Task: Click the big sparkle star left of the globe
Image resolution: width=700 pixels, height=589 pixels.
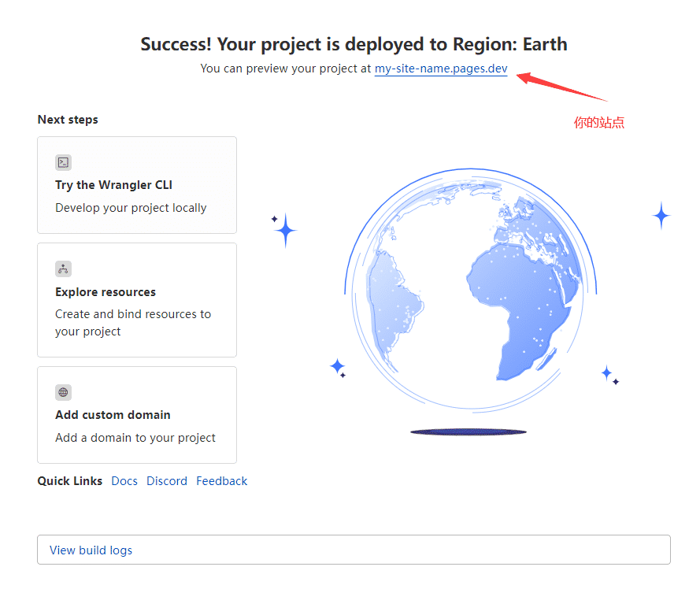Action: [285, 231]
